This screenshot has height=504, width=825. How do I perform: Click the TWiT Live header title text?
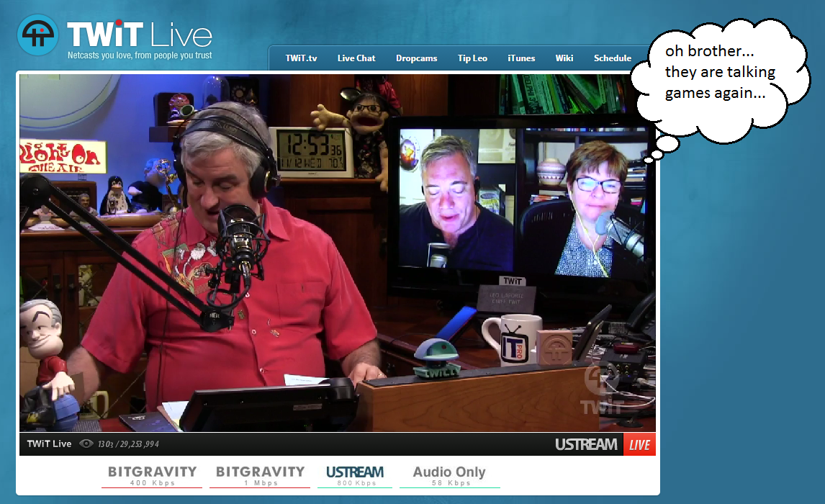(x=140, y=35)
